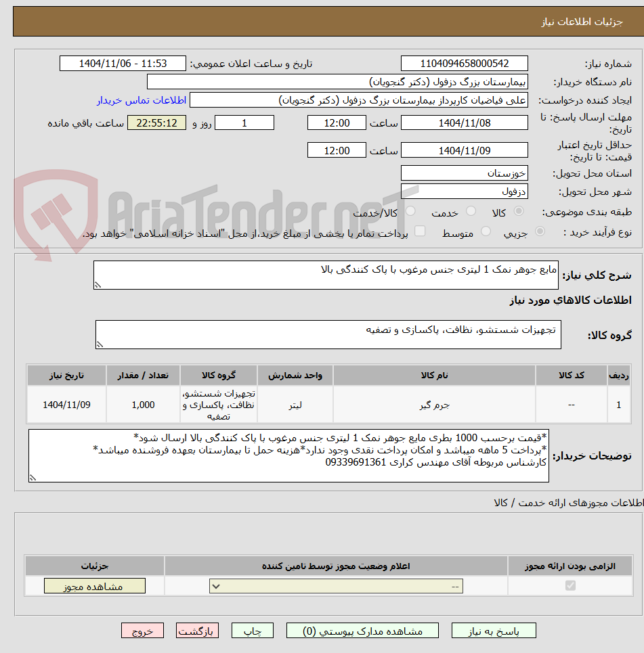Click the response deadline time 12:00 field
This screenshot has height=653, width=644.
click(x=337, y=123)
